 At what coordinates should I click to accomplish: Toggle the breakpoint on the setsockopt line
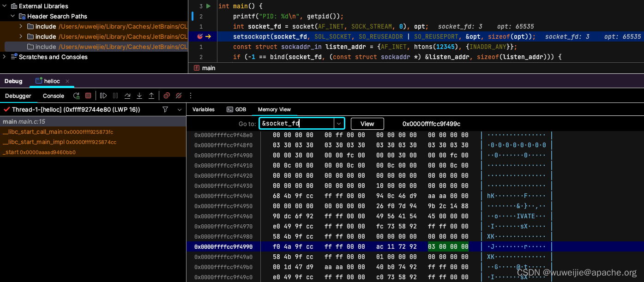coord(200,36)
